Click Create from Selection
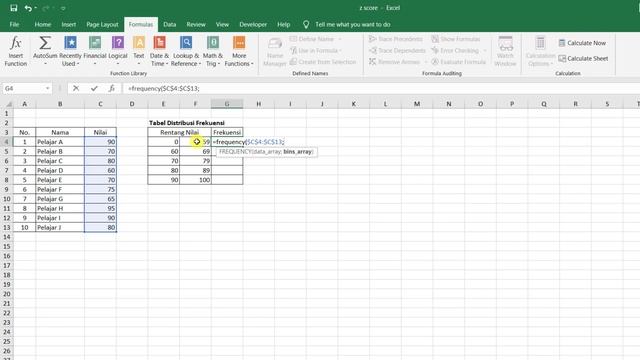This screenshot has height=360, width=640. [323, 62]
